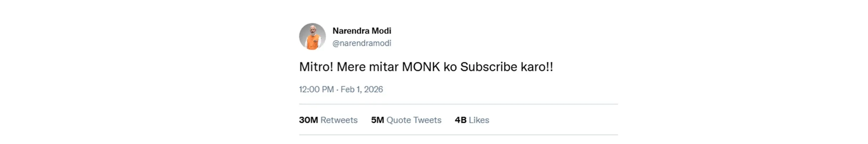The width and height of the screenshot is (868, 144).
Task: Click the @narendramodi handle
Action: tap(362, 43)
